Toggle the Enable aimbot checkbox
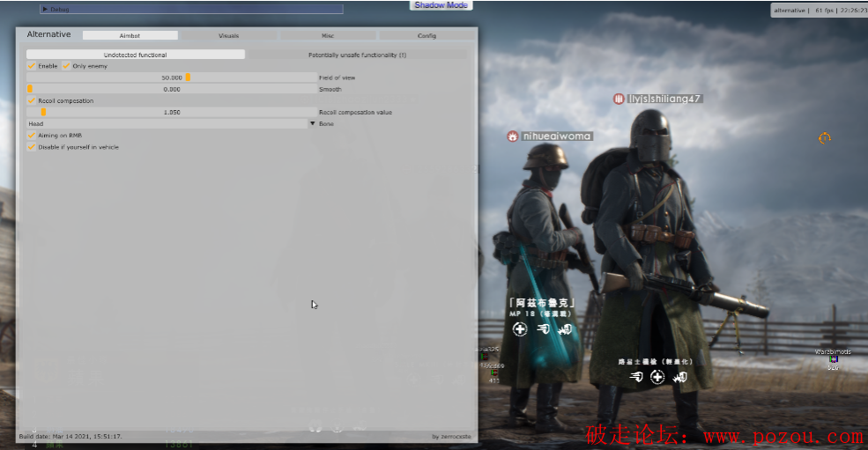Screen dimensions: 868x450 point(32,66)
